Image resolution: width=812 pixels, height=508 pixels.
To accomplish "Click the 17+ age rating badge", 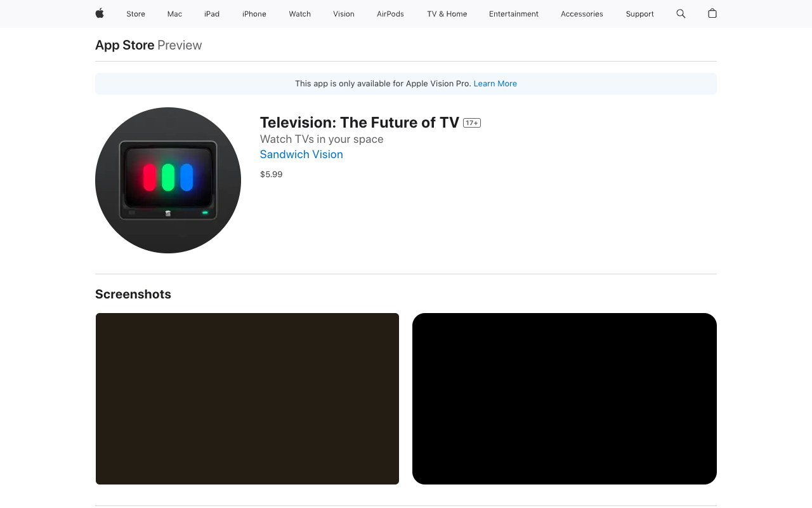I will click(472, 123).
